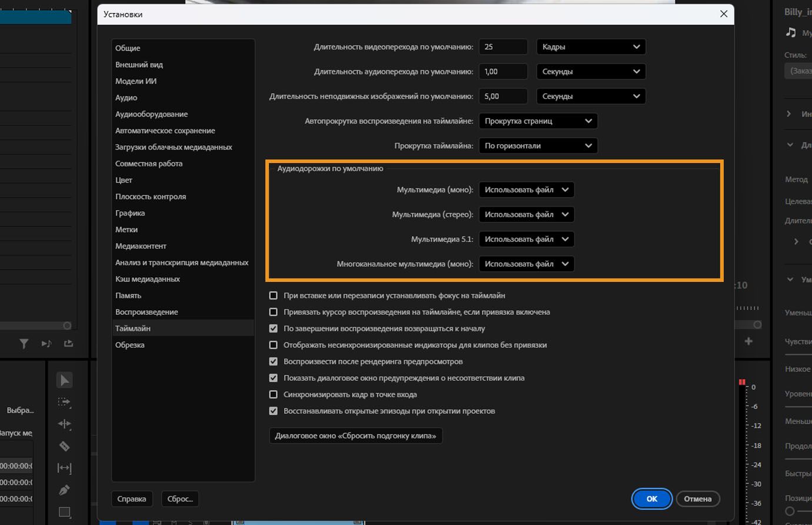Viewport: 812px width, 525px height.
Task: Open the project filter icon
Action: point(24,343)
